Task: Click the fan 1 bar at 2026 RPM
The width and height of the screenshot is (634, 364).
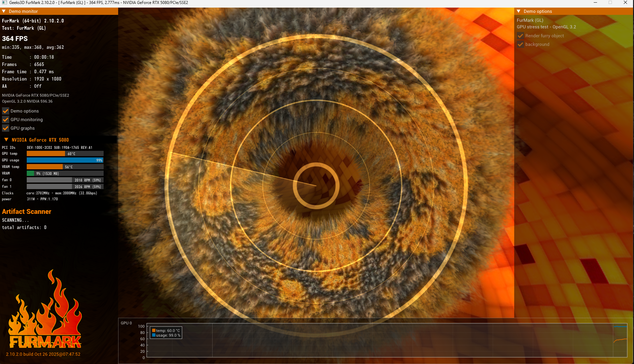Action: (65, 186)
